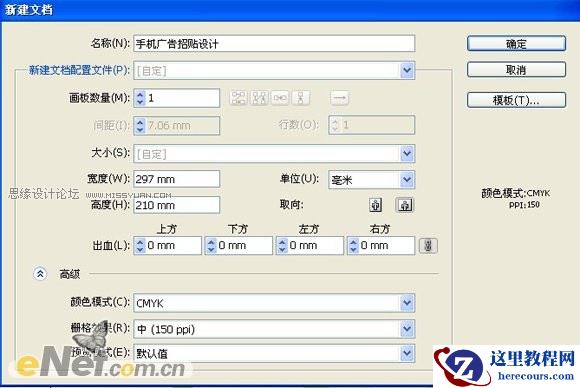Select arrange by column artboard icon
Screen dimensions: 580x388
[x=301, y=98]
